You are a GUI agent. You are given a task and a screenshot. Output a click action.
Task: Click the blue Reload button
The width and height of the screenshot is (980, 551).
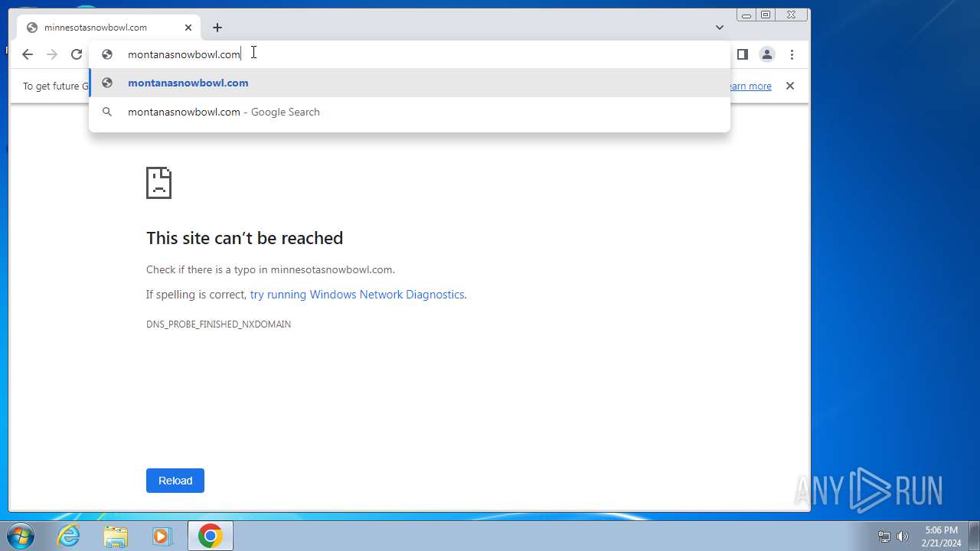175,481
